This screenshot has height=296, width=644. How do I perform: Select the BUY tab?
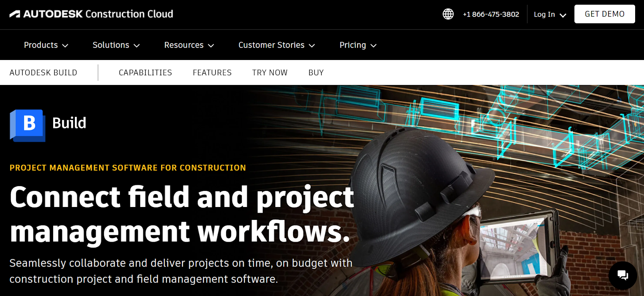[x=316, y=72]
